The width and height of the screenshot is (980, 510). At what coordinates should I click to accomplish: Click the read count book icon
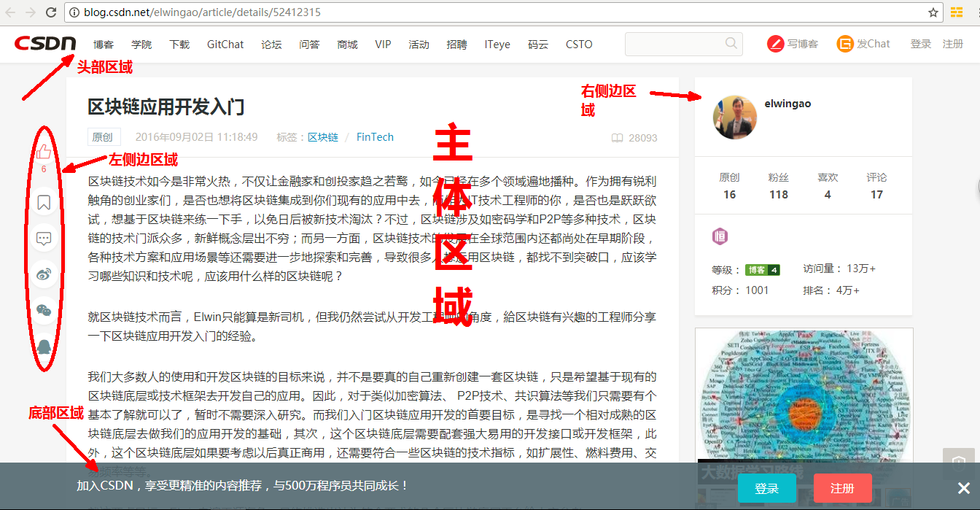(x=617, y=138)
